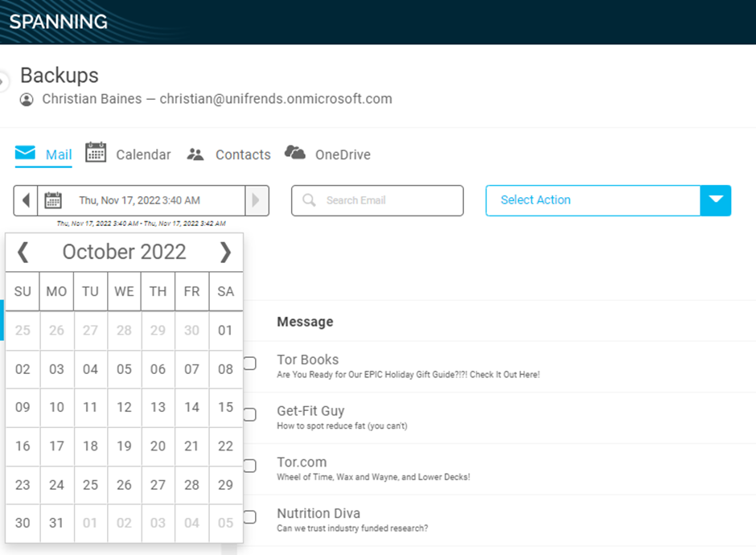This screenshot has height=555, width=756.
Task: Choose October 17 in the calendar
Action: point(56,446)
